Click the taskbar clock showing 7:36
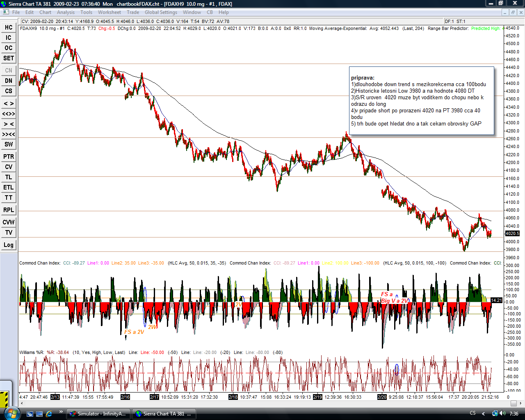525x420 pixels. tap(514, 413)
